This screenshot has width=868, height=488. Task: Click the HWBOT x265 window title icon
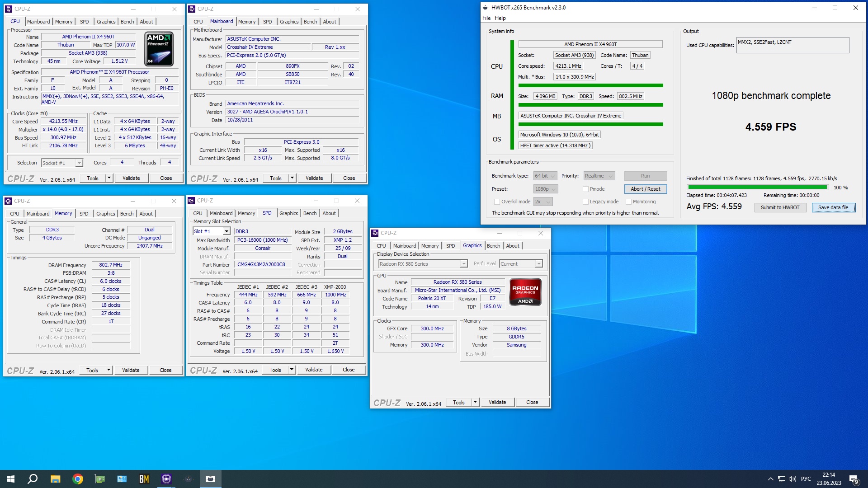[486, 8]
